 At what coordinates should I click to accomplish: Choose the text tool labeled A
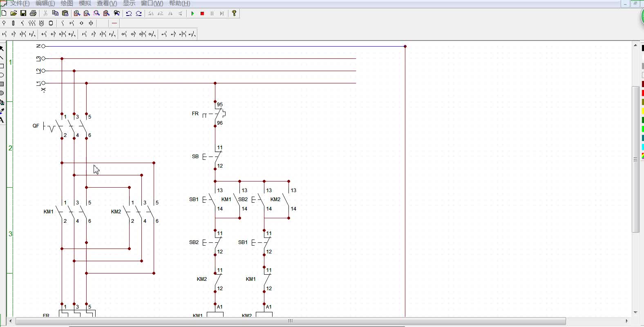[2, 120]
